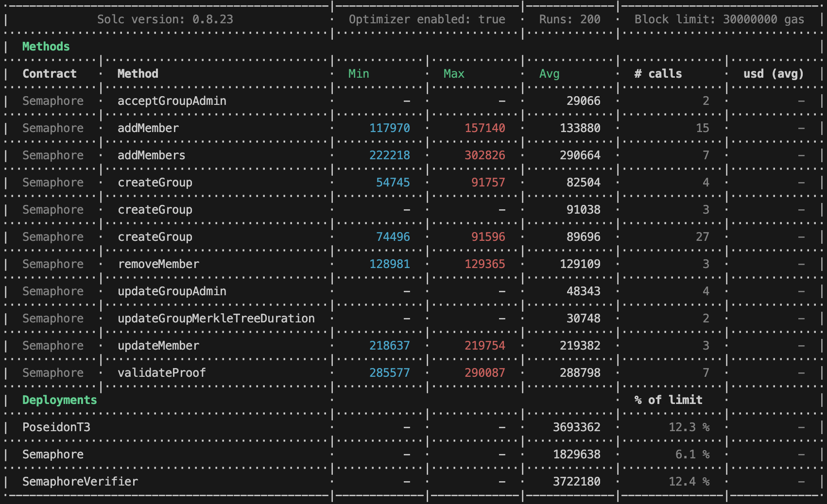Click min value 285577
The width and height of the screenshot is (827, 504).
click(390, 373)
